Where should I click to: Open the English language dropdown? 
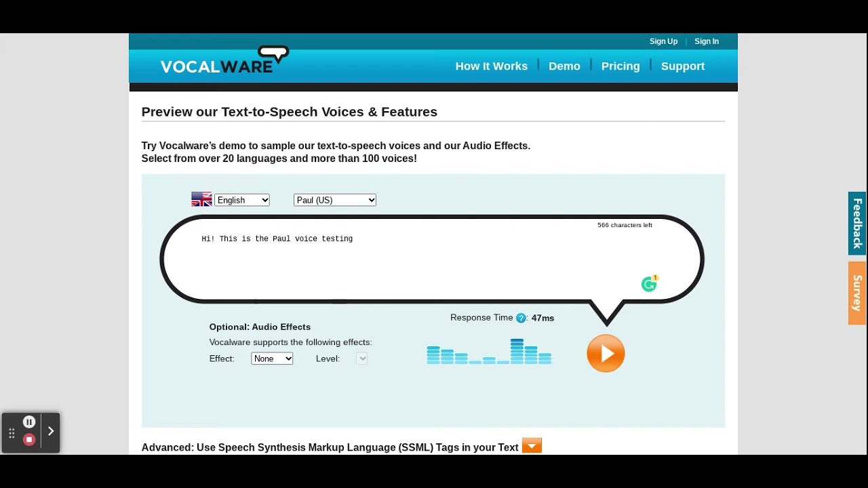point(242,200)
